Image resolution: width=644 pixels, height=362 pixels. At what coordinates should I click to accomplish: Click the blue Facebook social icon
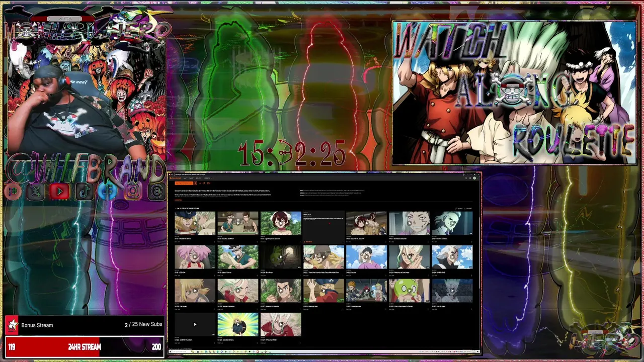108,192
